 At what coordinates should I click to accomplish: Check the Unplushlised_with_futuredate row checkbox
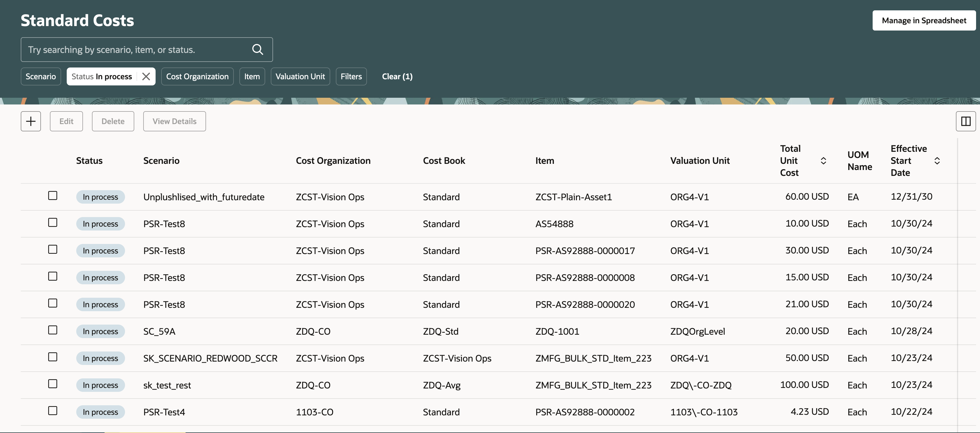pyautogui.click(x=53, y=196)
